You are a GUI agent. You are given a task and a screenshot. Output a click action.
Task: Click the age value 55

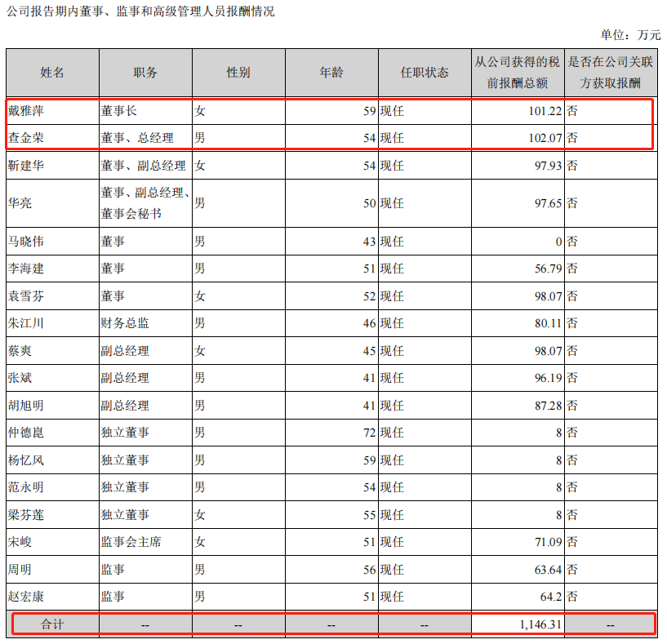click(369, 515)
